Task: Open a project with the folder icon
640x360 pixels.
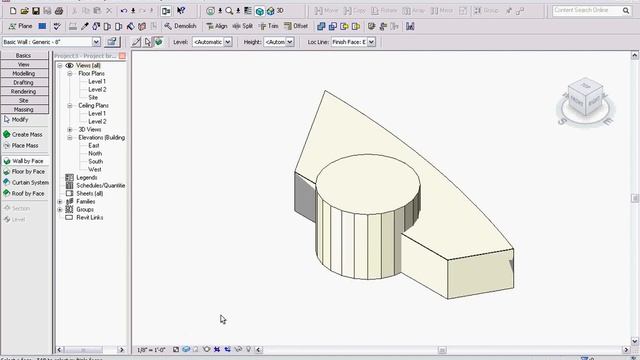Action: pos(24,11)
